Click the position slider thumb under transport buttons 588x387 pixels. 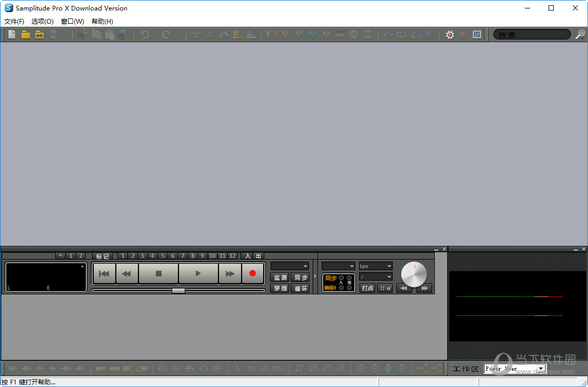coord(178,291)
